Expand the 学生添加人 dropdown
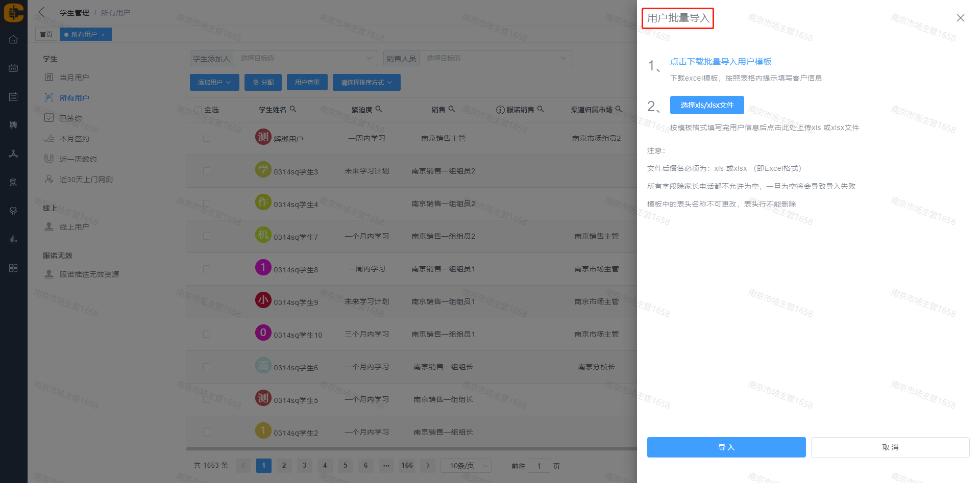 305,58
